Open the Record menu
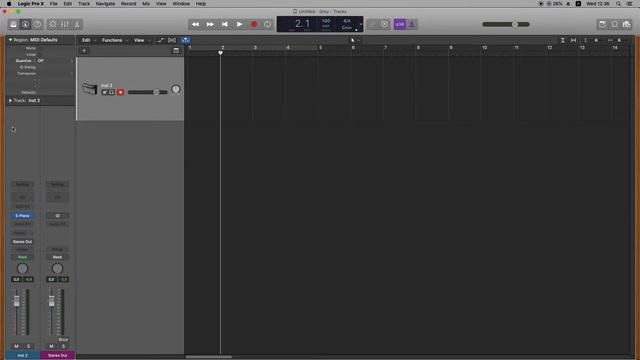The width and height of the screenshot is (640, 360). (x=128, y=4)
